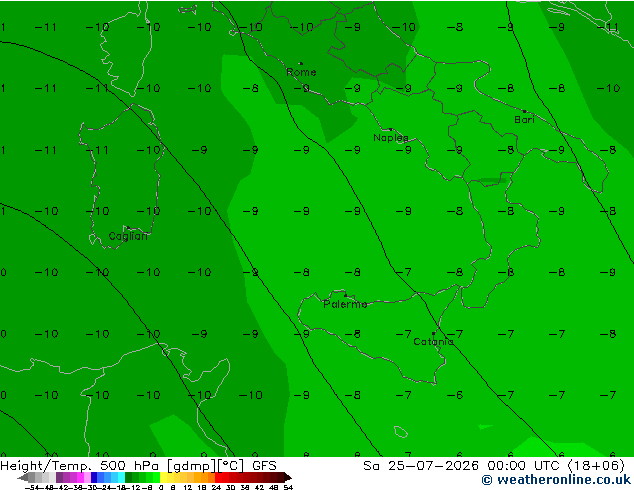Click the Bari city marker dot
This screenshot has height=490, width=634.
(x=524, y=111)
